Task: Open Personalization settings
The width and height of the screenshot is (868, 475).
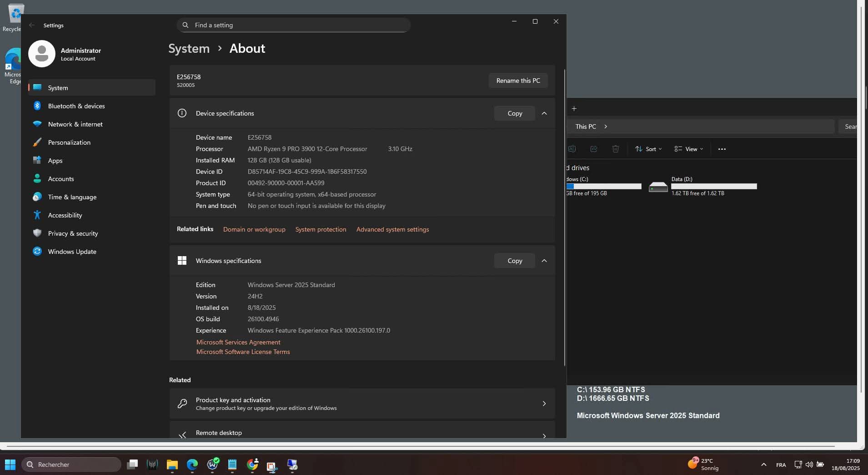Action: (x=91, y=142)
